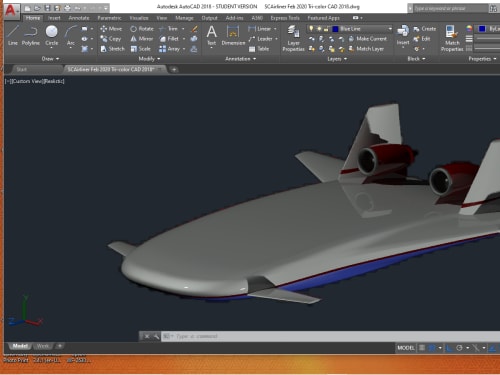The image size is (500, 375).
Task: Open the Express Tools ribbon tab
Action: 285,18
